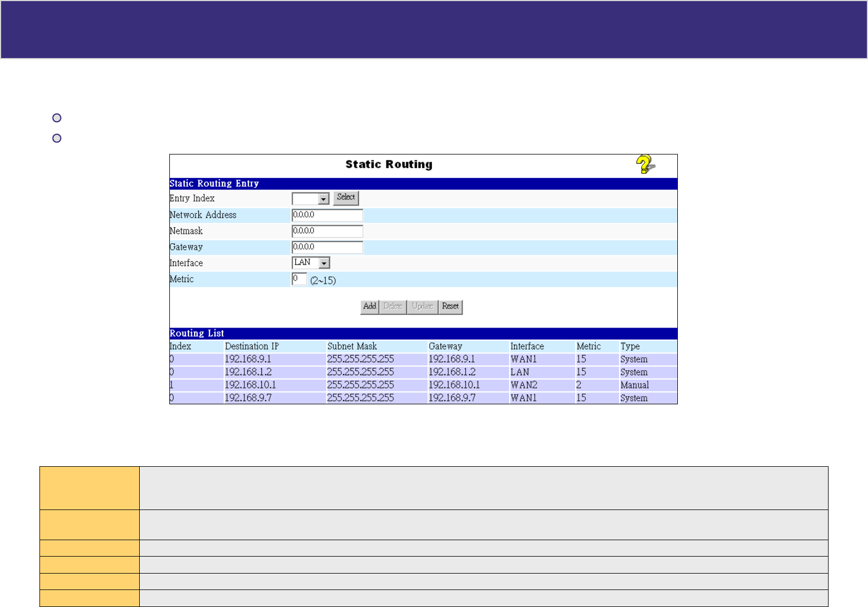
Task: Click the Network Address input field
Action: [x=327, y=215]
